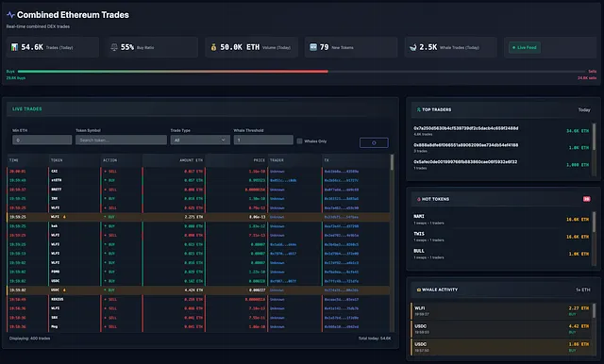Screen dimensions: 604x364
Task: Click the Whale Threshold input field
Action: pyautogui.click(x=263, y=141)
